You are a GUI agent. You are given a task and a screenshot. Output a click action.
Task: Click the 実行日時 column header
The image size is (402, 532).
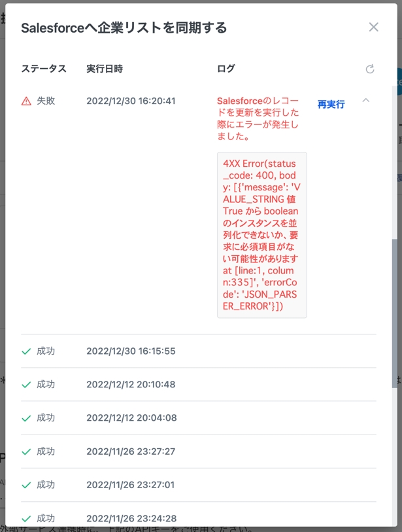click(x=105, y=69)
